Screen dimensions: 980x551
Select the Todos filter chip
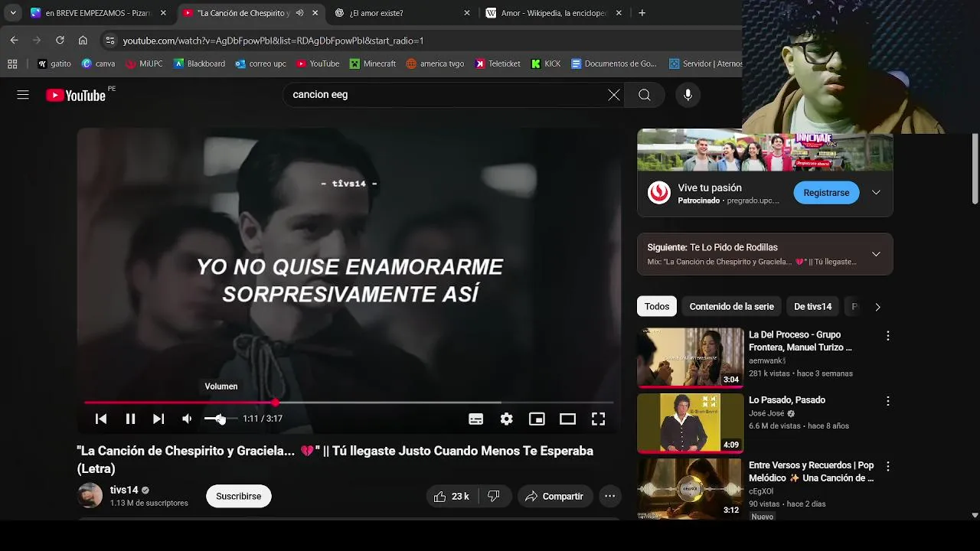point(656,306)
